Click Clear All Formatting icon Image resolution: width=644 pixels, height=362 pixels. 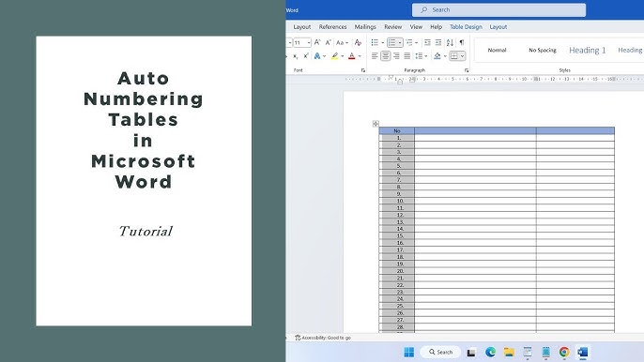[358, 42]
